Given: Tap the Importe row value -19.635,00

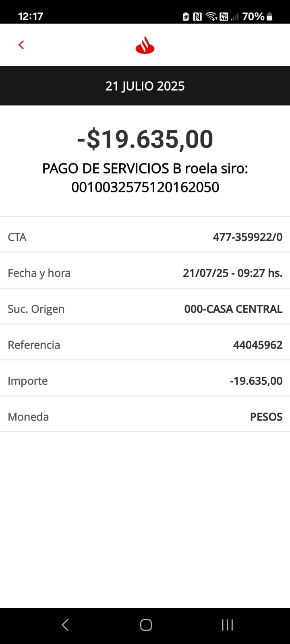Looking at the screenshot, I should [256, 381].
